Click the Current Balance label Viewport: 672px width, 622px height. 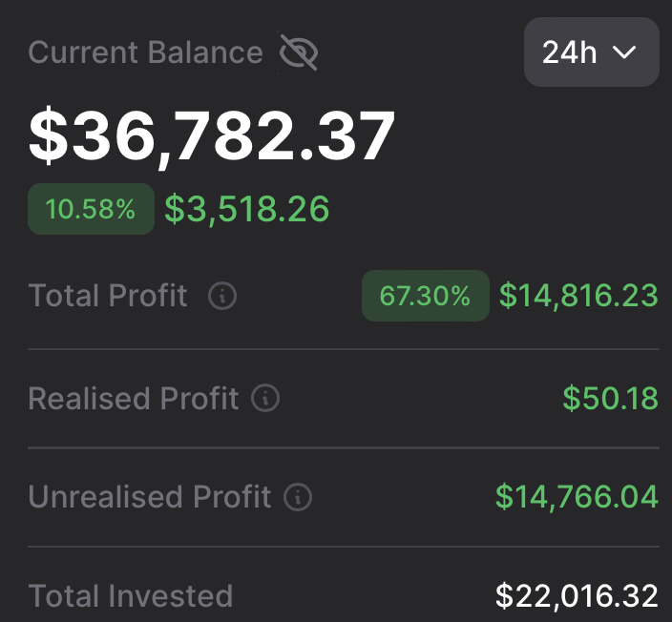pos(145,52)
